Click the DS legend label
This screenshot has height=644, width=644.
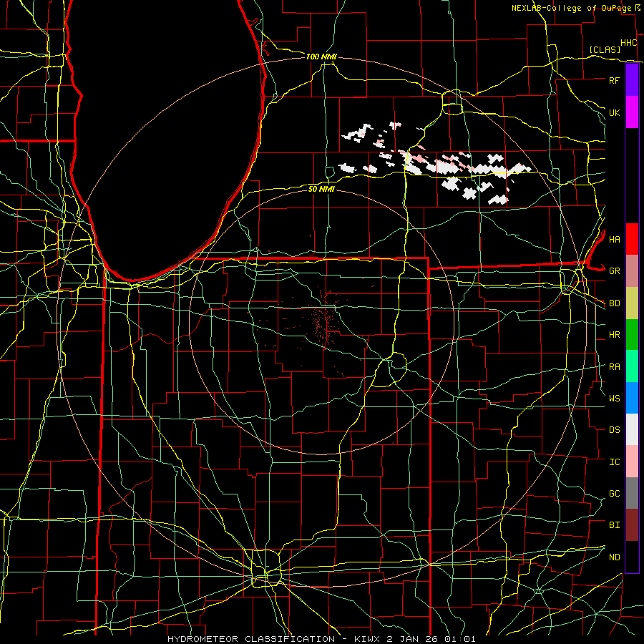(614, 430)
